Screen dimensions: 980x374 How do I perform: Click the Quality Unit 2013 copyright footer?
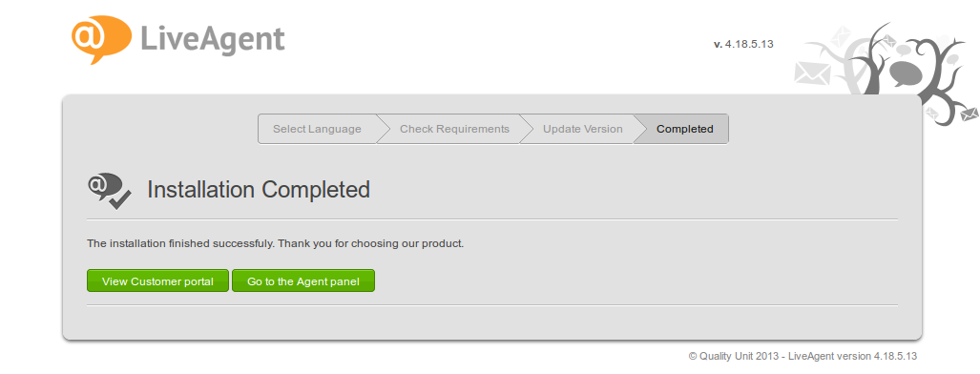click(803, 356)
